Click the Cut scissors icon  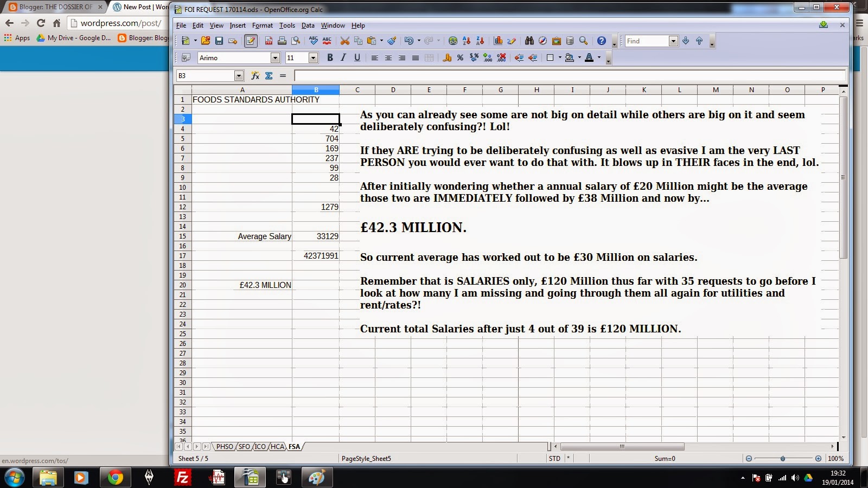(x=344, y=41)
